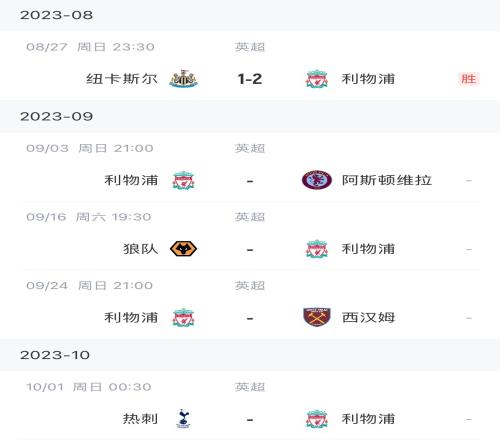Open team name 狼队

[x=140, y=249]
